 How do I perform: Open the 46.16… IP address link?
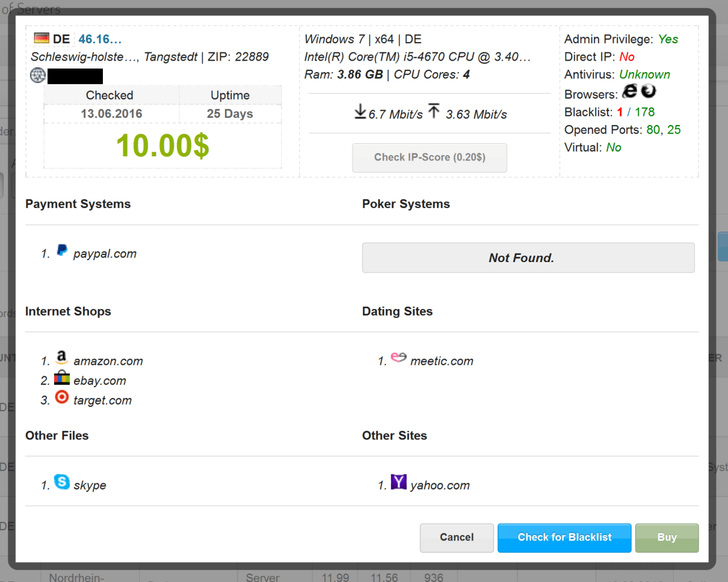100,39
